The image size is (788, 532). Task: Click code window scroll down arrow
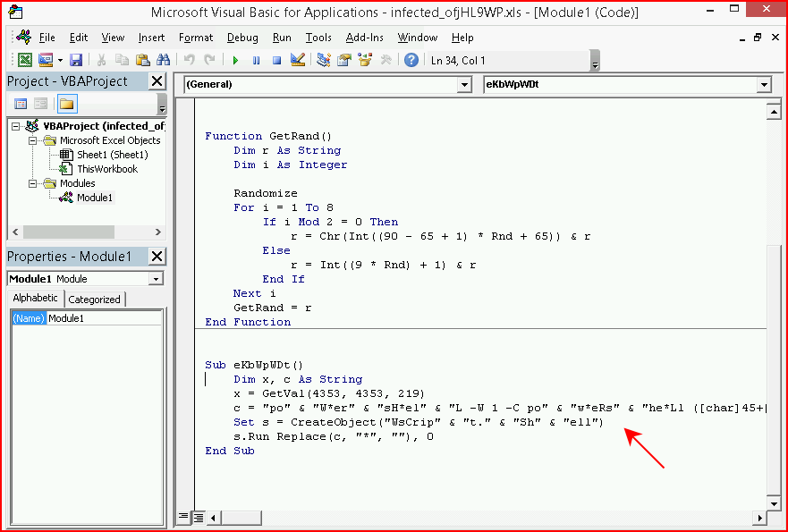(774, 502)
